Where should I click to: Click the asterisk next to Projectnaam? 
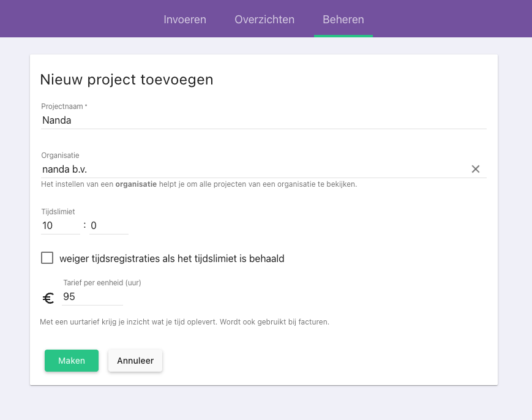pos(85,105)
